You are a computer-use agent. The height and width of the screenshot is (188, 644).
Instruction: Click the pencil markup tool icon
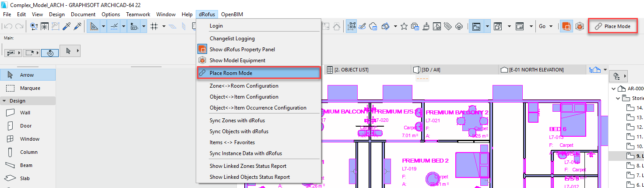[362, 26]
